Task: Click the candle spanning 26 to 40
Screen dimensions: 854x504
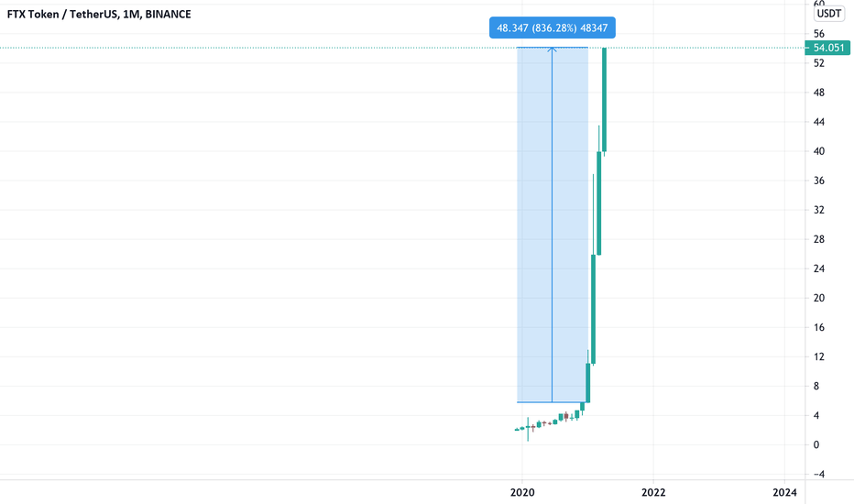Action: 599,203
